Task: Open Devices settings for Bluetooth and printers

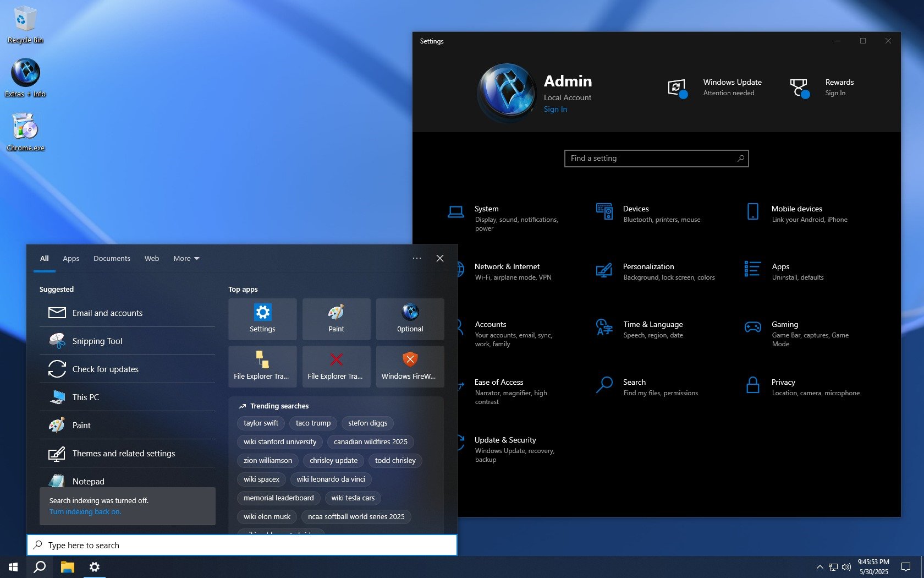Action: click(635, 209)
